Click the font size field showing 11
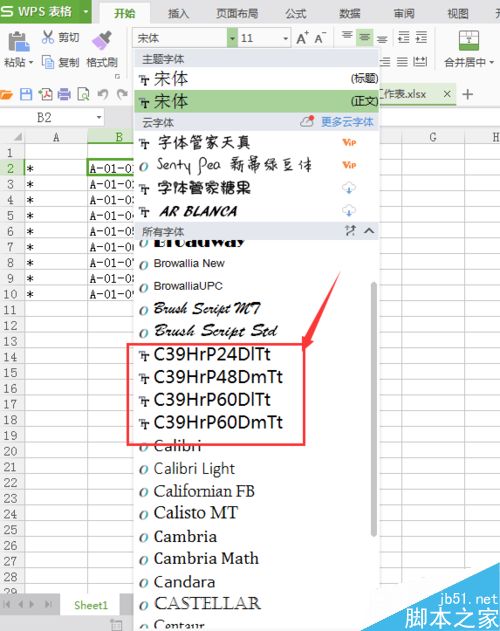Image resolution: width=500 pixels, height=631 pixels. click(259, 38)
